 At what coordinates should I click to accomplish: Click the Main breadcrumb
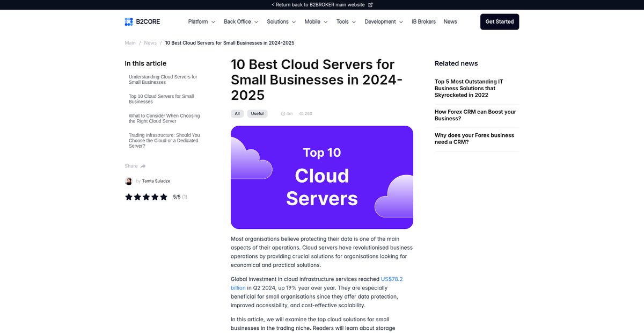[130, 43]
